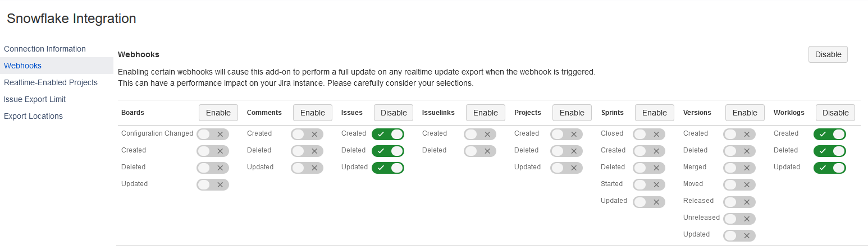Toggle Sprints Closed webhook
The image size is (868, 250).
click(649, 135)
